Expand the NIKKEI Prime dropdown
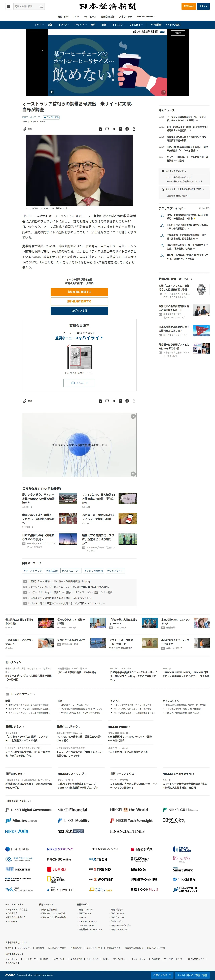Image resolution: width=215 pixels, height=980 pixels. click(x=147, y=17)
